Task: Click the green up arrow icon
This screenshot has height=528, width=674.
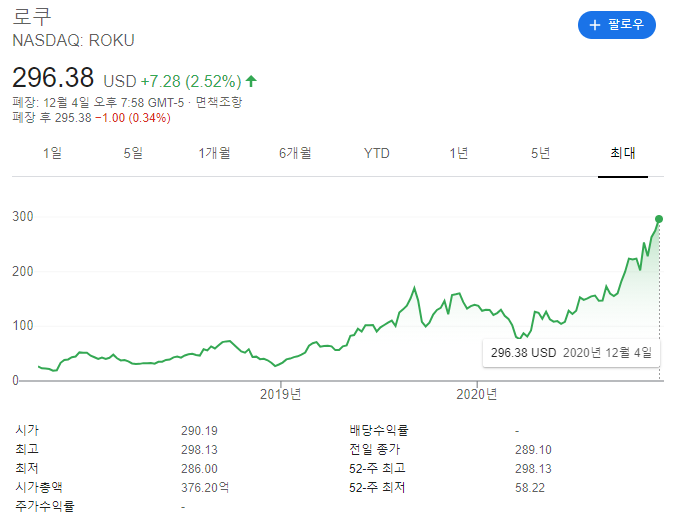Action: pos(251,80)
